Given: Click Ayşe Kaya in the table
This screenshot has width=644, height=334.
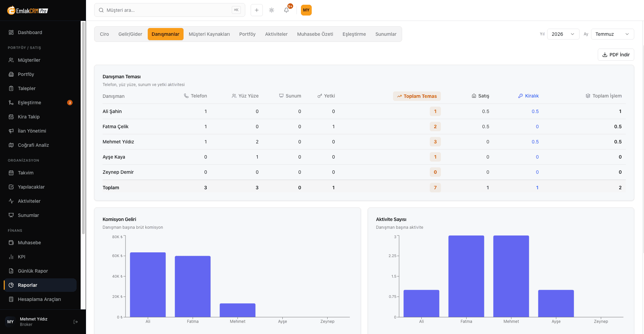Looking at the screenshot, I should (114, 157).
